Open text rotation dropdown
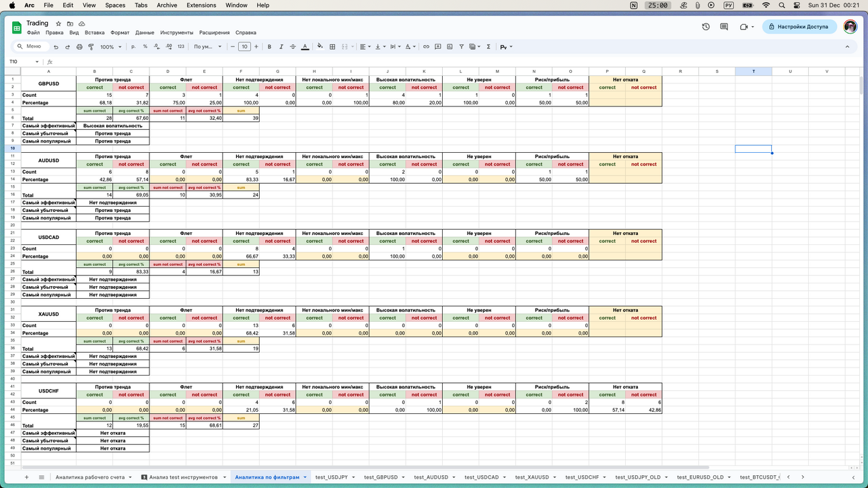The width and height of the screenshot is (868, 488). tap(410, 47)
